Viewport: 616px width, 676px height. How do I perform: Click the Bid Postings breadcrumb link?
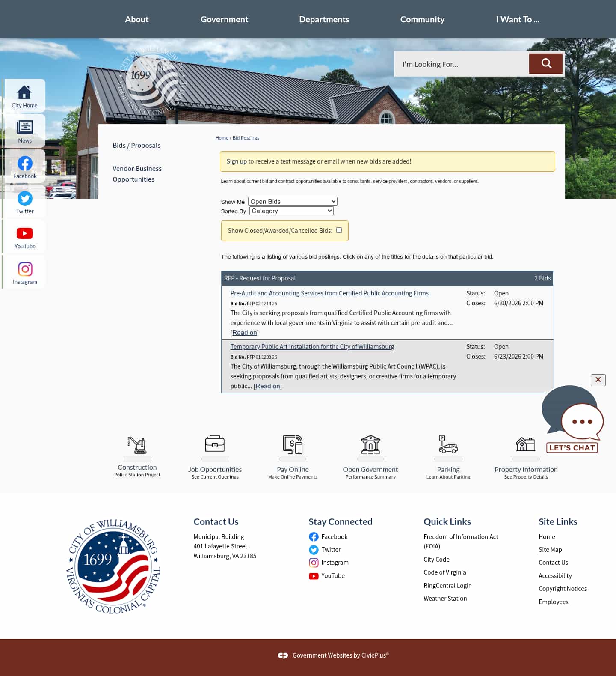click(x=246, y=138)
